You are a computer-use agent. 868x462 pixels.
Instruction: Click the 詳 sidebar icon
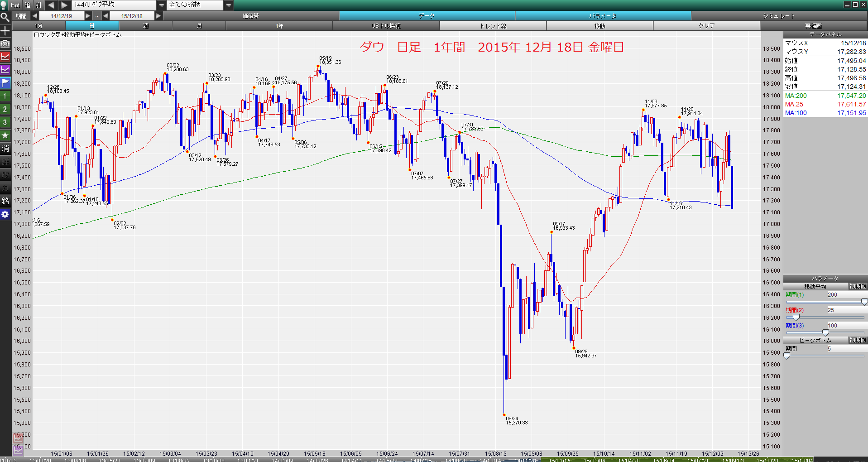[5, 162]
